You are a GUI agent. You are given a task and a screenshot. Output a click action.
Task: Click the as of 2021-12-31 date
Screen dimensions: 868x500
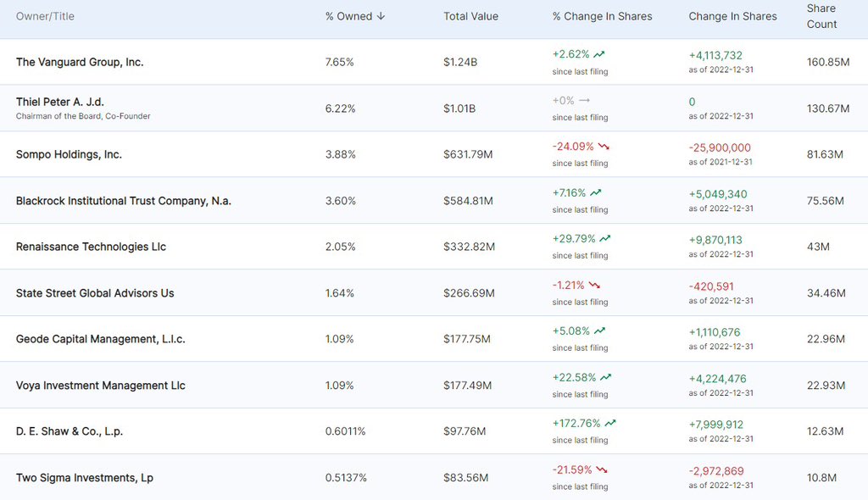coord(721,162)
